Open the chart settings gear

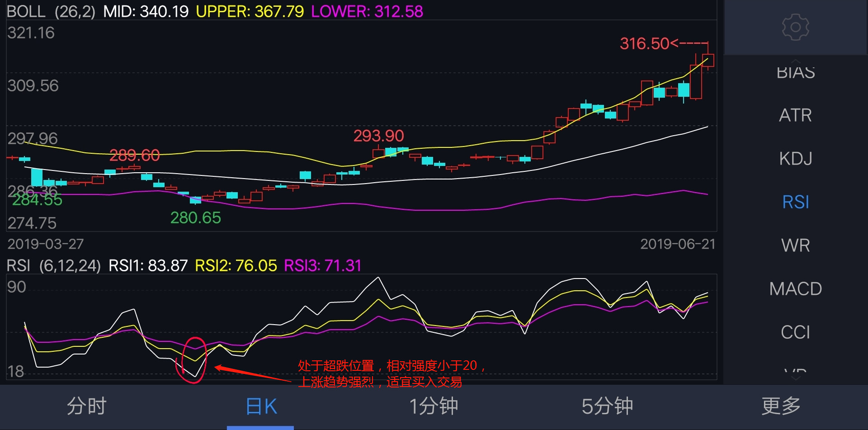click(x=795, y=27)
